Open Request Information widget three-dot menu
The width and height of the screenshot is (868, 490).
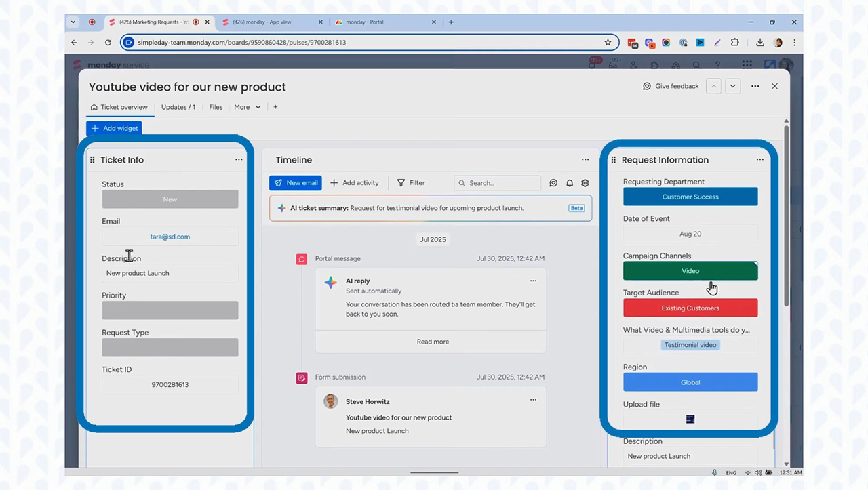[x=759, y=160]
